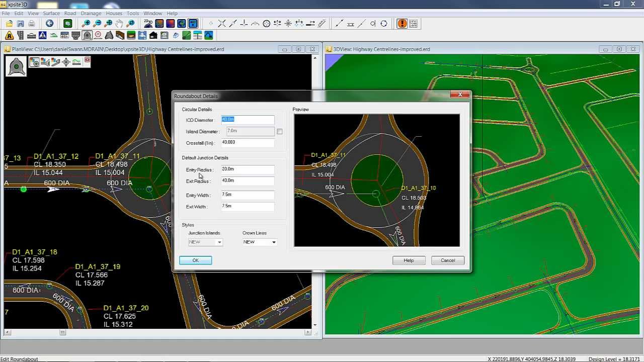Click the print icon in toolbar
This screenshot has height=362, width=644.
(x=31, y=24)
